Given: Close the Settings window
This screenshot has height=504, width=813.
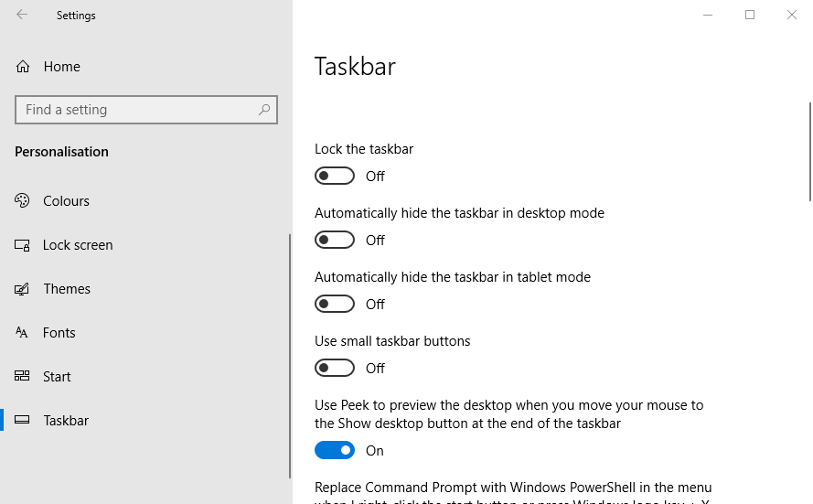Looking at the screenshot, I should point(792,15).
